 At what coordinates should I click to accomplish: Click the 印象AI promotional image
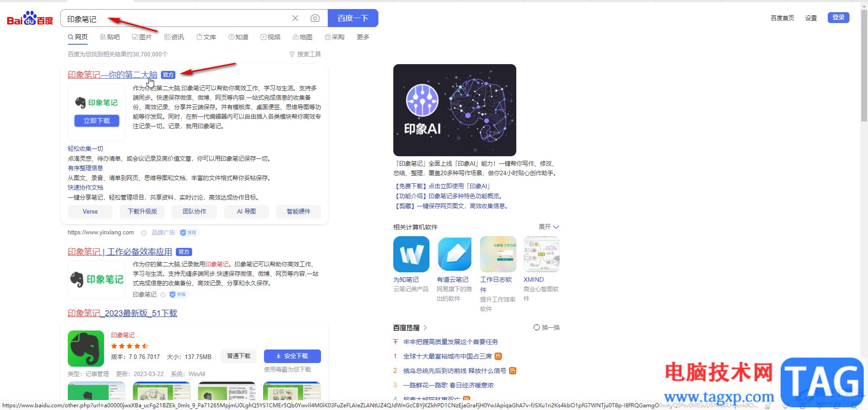click(455, 110)
